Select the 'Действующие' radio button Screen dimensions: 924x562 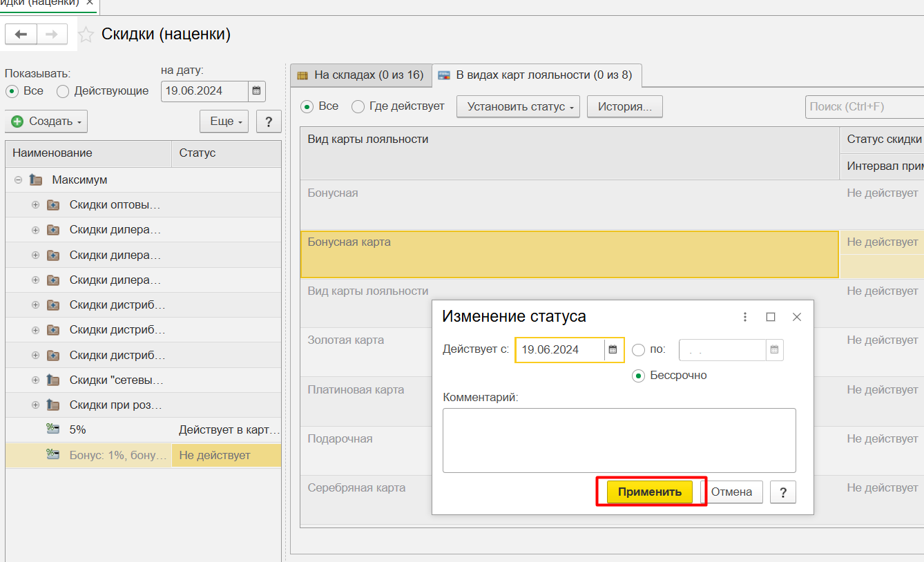click(63, 91)
